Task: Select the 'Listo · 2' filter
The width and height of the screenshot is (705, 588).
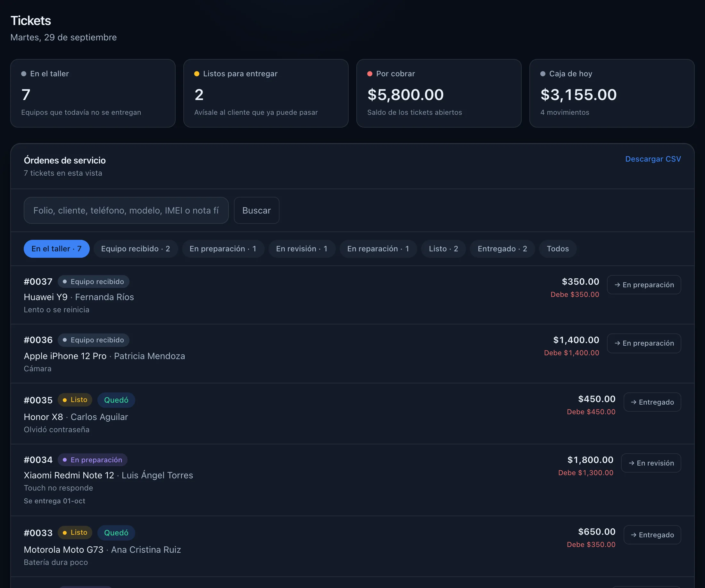Action: coord(444,249)
